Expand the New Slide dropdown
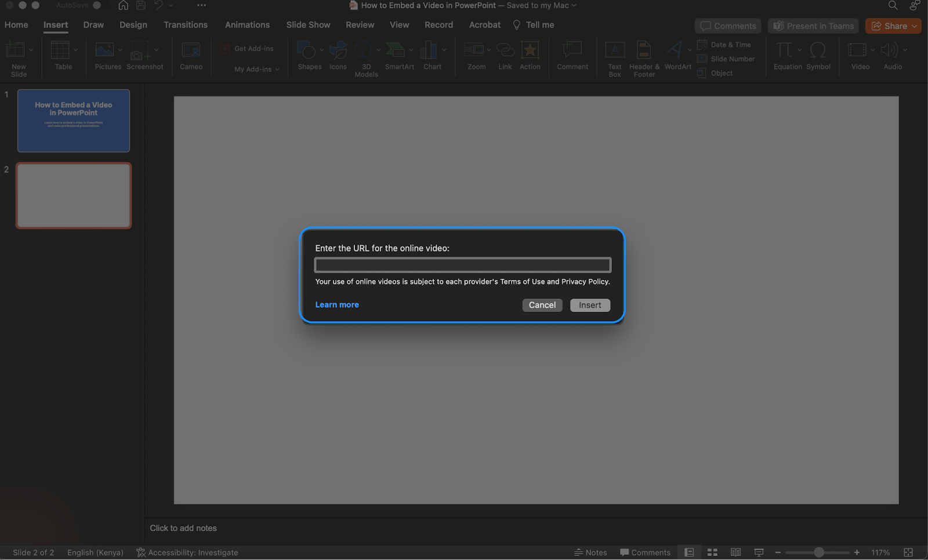The width and height of the screenshot is (928, 560). click(x=31, y=50)
